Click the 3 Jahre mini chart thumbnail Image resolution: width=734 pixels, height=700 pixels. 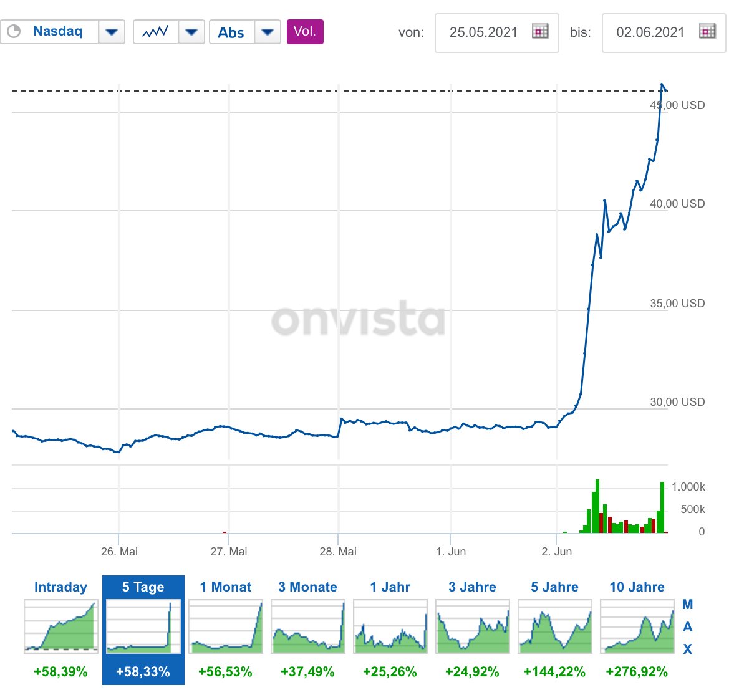coord(472,626)
